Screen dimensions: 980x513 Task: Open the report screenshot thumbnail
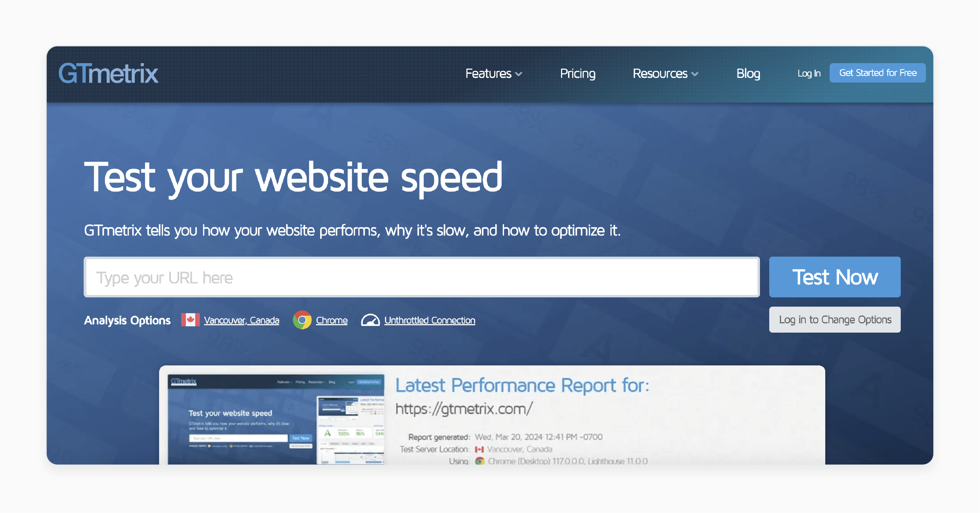pyautogui.click(x=276, y=419)
